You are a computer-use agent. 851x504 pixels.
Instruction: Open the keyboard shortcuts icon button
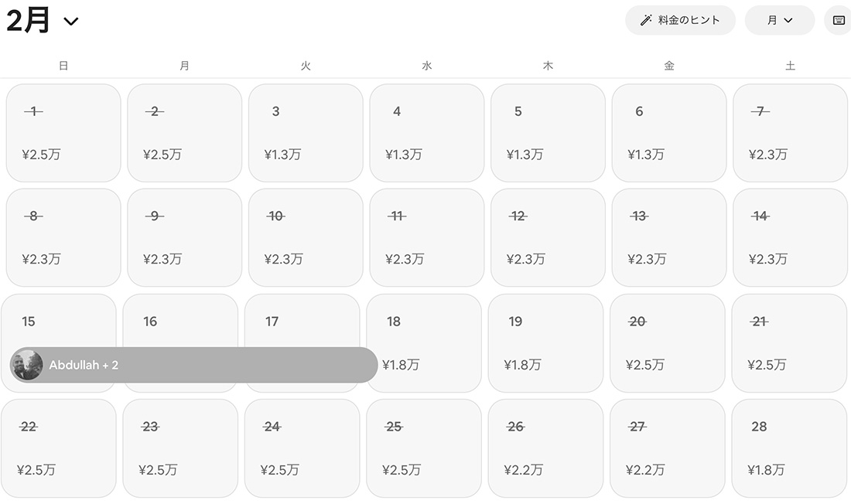(x=839, y=20)
